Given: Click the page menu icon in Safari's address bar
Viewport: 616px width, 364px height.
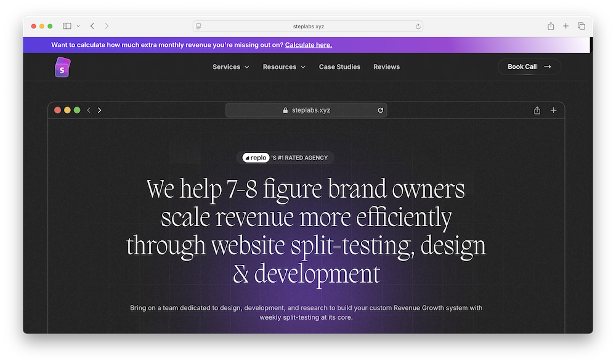Looking at the screenshot, I should (198, 26).
